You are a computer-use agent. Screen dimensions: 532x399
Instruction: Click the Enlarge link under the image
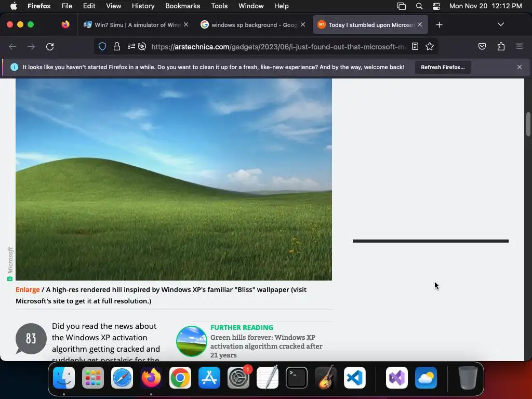point(28,289)
